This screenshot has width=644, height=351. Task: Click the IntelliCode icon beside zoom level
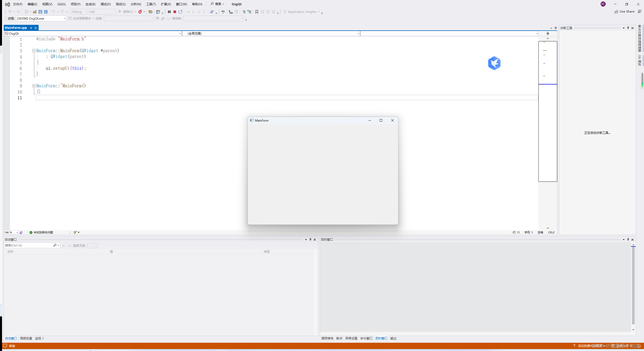21,232
